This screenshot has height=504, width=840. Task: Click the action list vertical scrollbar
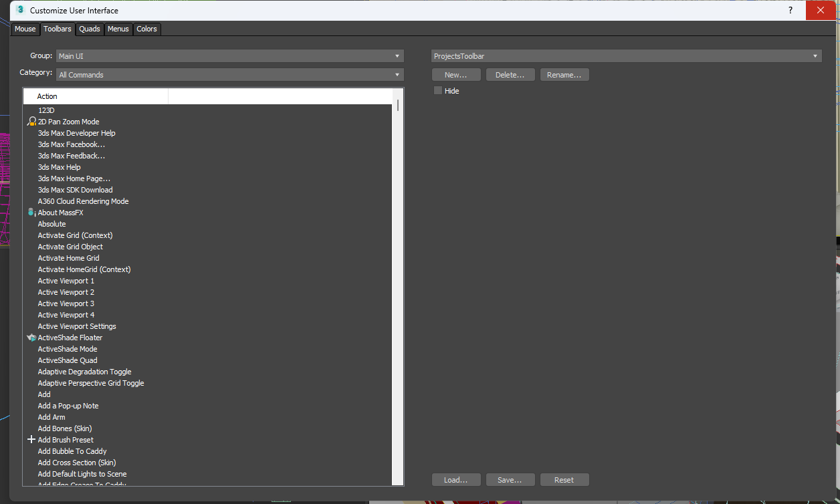click(398, 294)
